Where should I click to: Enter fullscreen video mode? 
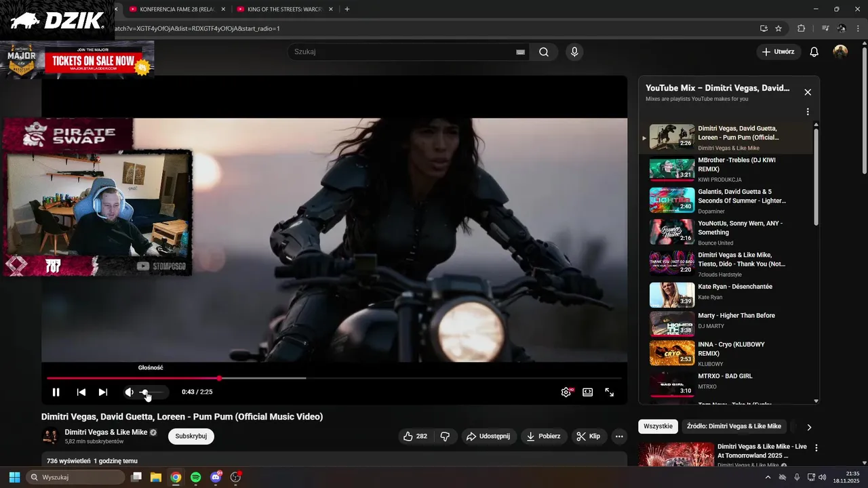click(x=610, y=392)
